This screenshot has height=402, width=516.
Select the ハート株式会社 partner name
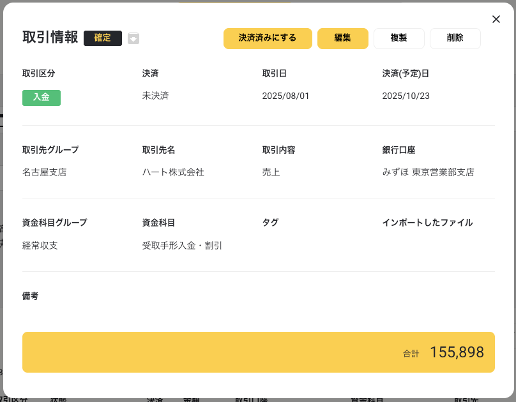pos(173,172)
